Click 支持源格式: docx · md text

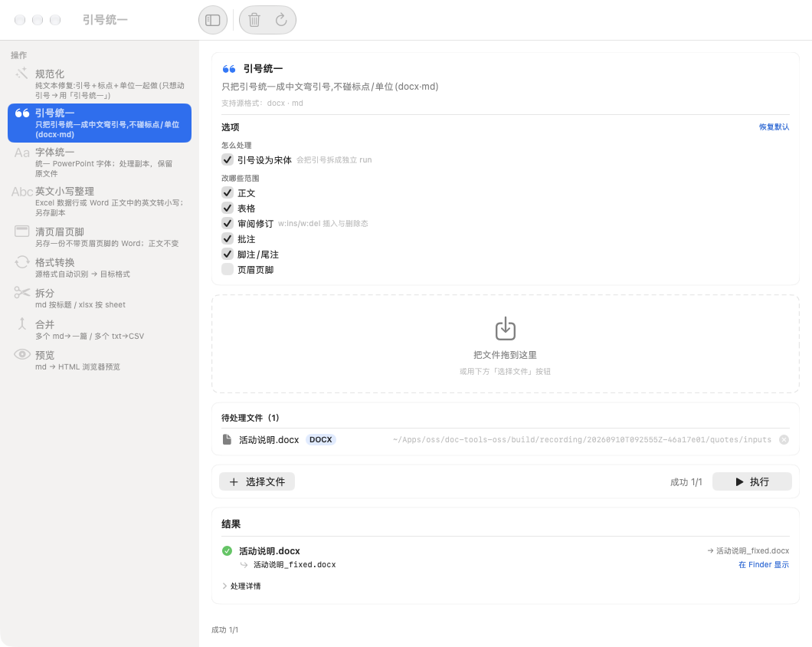point(262,103)
